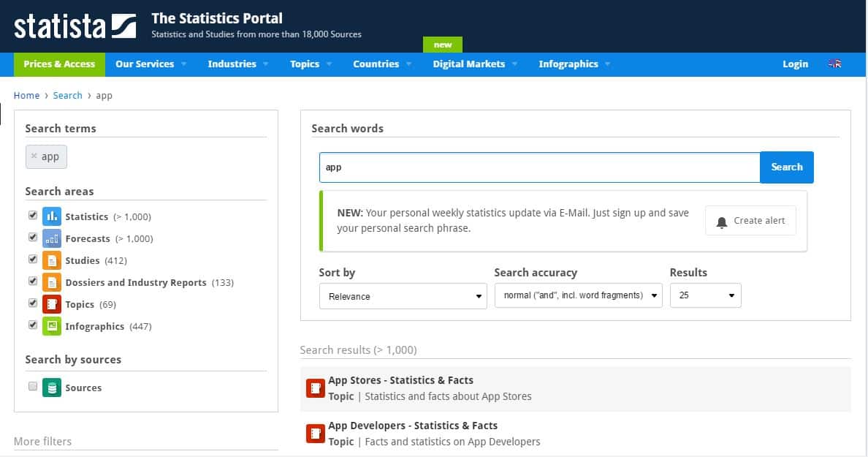Enable the Sources checkbox
Viewport: 868px width, 457px height.
pos(33,386)
